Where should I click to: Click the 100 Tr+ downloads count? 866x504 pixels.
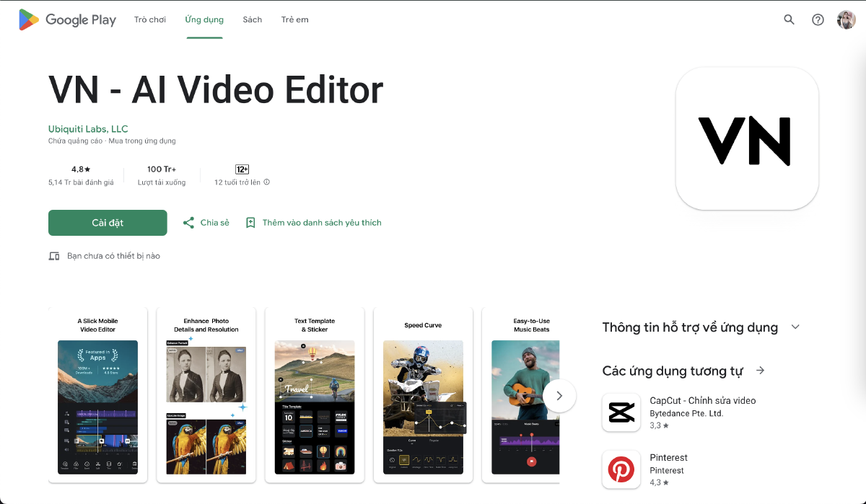(162, 169)
